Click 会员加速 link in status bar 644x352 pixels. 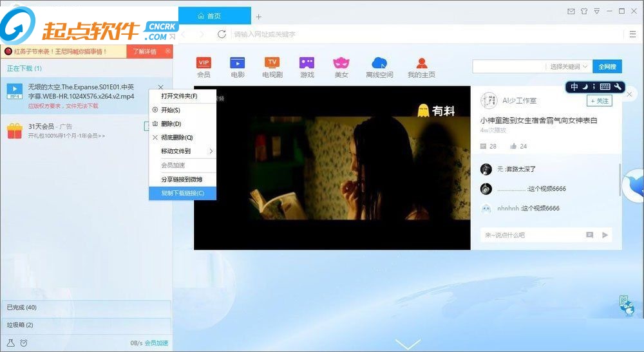click(156, 343)
